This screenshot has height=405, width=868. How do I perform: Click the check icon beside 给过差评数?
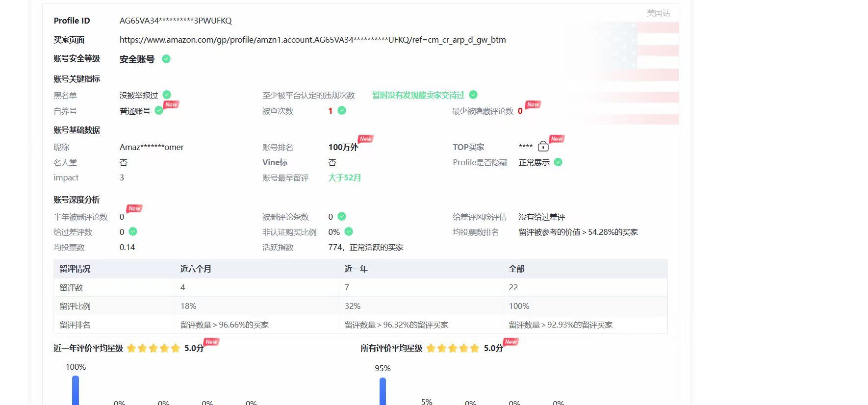(x=133, y=231)
